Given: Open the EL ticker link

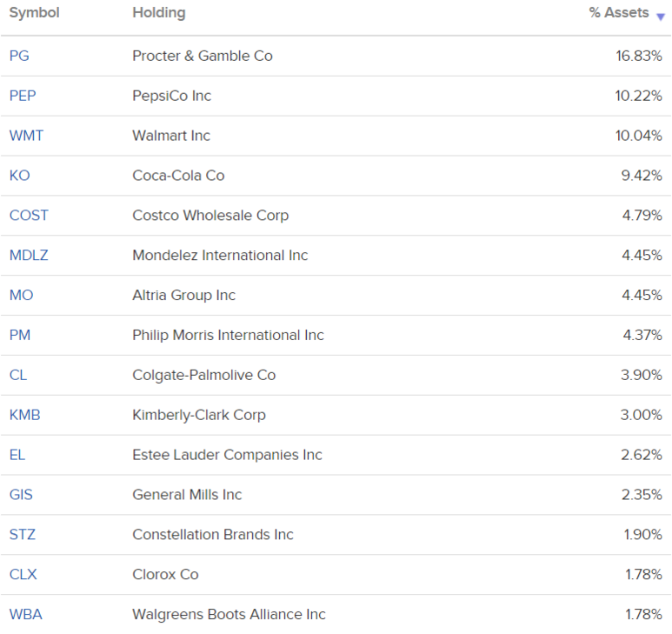Looking at the screenshot, I should (17, 455).
